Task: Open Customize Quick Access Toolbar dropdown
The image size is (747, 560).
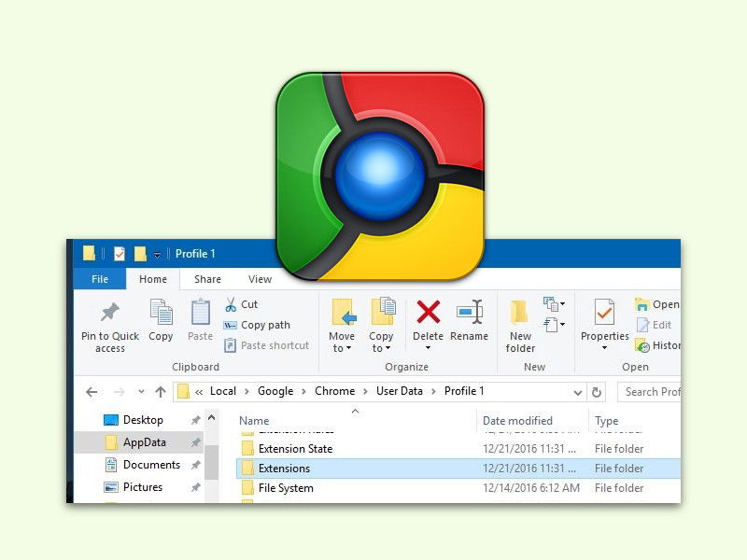Action: click(157, 255)
